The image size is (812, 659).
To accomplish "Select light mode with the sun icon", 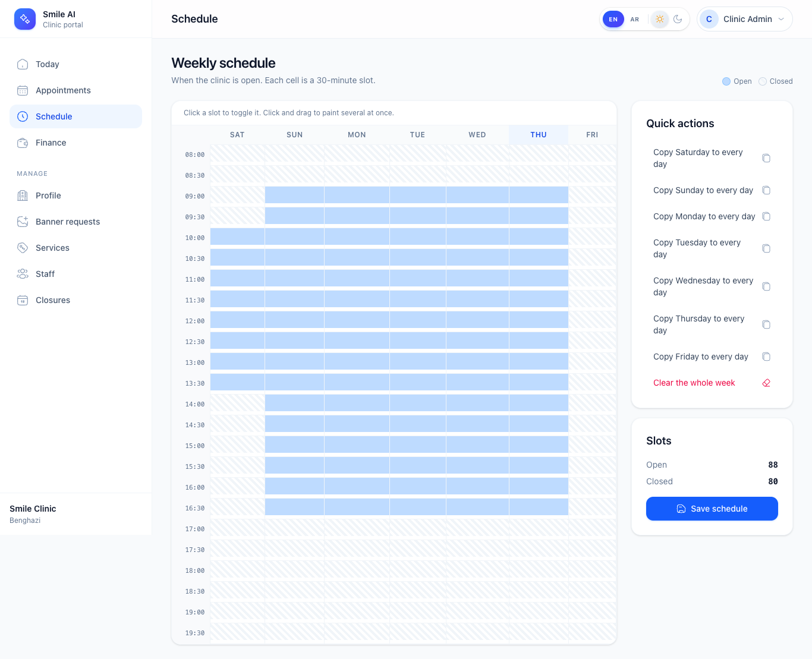I will (x=660, y=19).
